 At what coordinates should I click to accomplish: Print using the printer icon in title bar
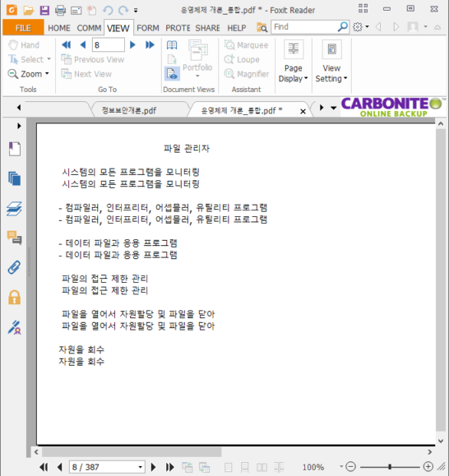click(60, 11)
